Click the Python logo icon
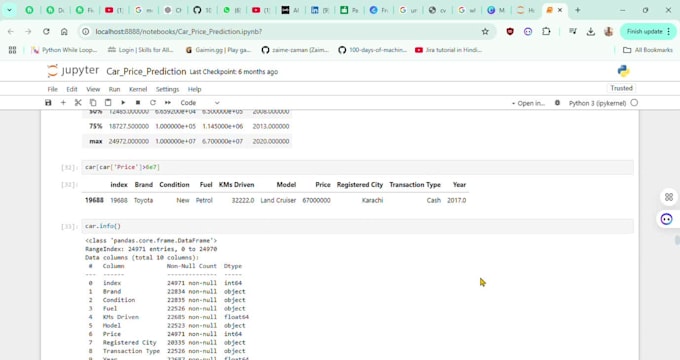The height and width of the screenshot is (360, 680). 623,71
